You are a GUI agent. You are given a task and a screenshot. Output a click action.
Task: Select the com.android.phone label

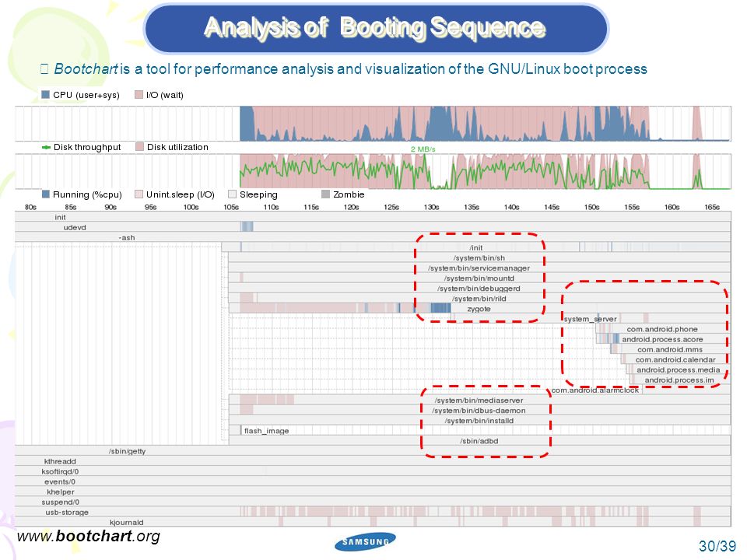click(x=662, y=329)
